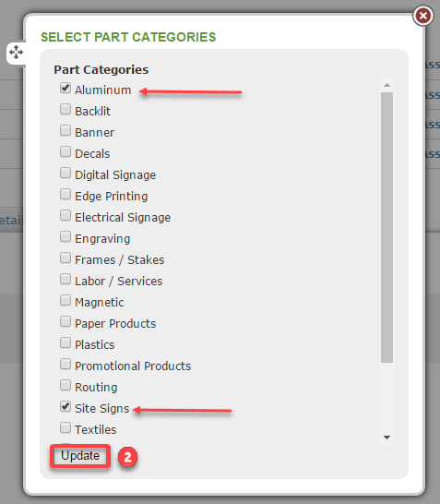Uncheck the Aluminum category checkbox
The width and height of the screenshot is (440, 504).
(x=65, y=88)
